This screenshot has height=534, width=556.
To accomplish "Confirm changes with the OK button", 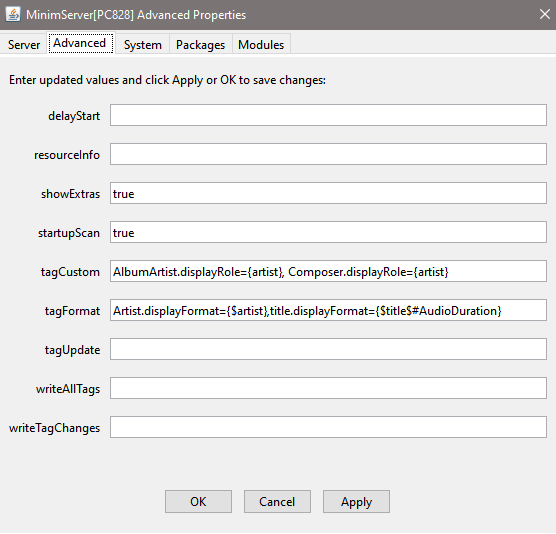I will (198, 501).
